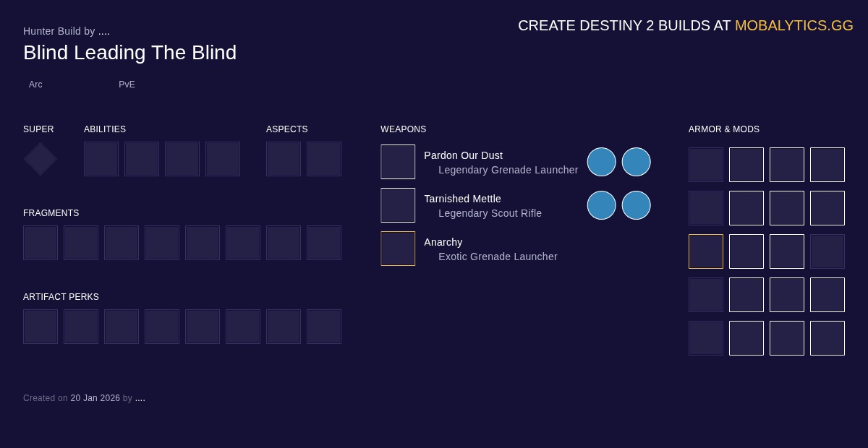Screen dimensions: 868x448
Task: Open the highlighted armor mod slot
Action: (706, 251)
